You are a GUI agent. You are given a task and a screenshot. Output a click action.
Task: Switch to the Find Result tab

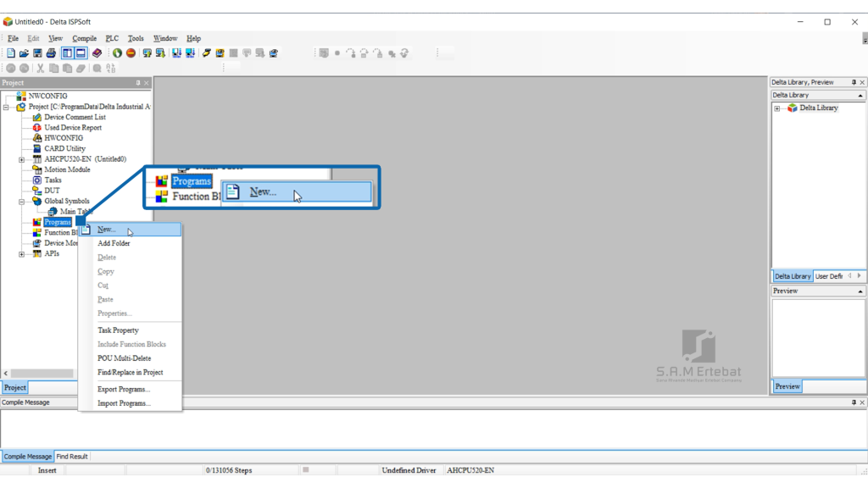[72, 457]
